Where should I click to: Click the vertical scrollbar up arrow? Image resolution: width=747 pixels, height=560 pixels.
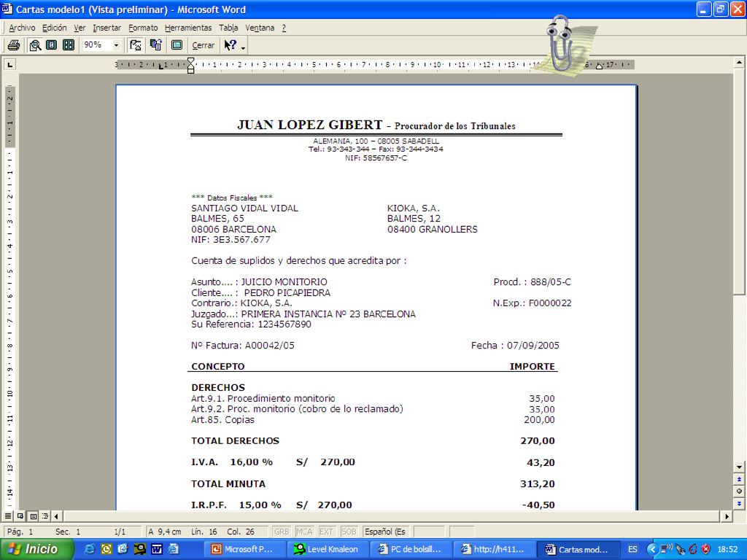pos(740,62)
